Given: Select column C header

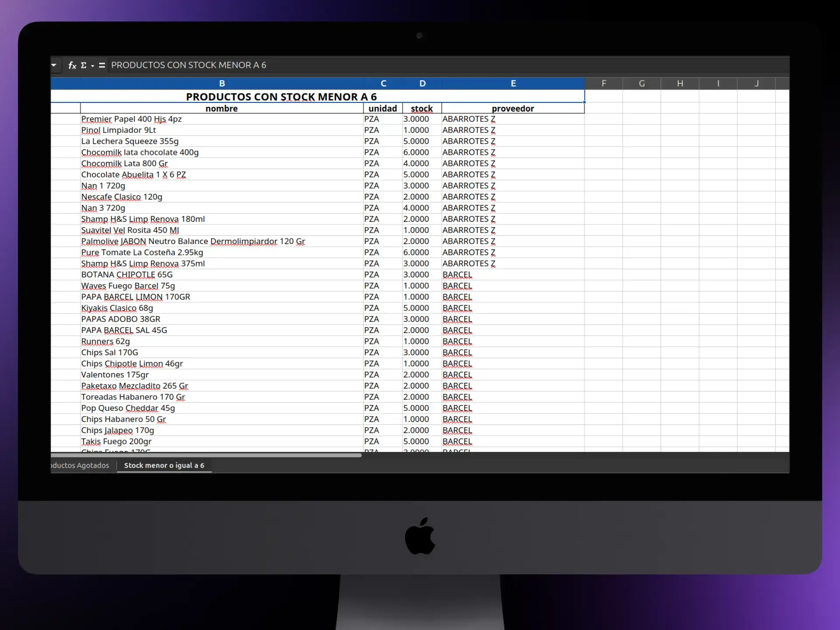Looking at the screenshot, I should tap(383, 84).
